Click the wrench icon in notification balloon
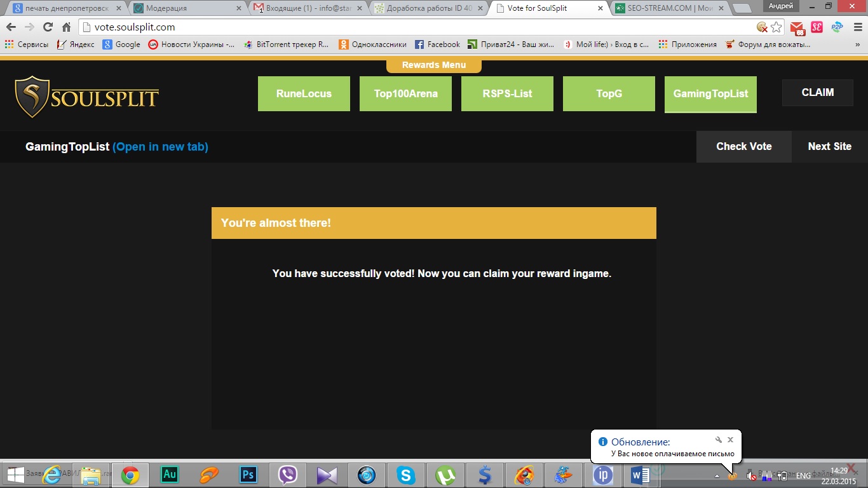 click(x=719, y=440)
